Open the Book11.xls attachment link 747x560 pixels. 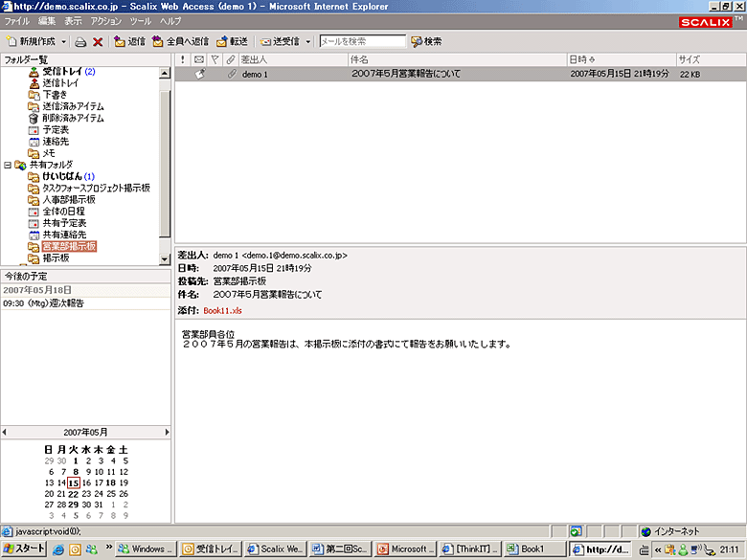pos(223,310)
